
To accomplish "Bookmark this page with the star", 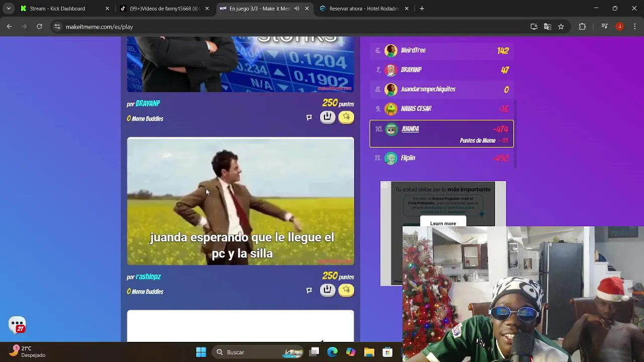I will click(561, 27).
